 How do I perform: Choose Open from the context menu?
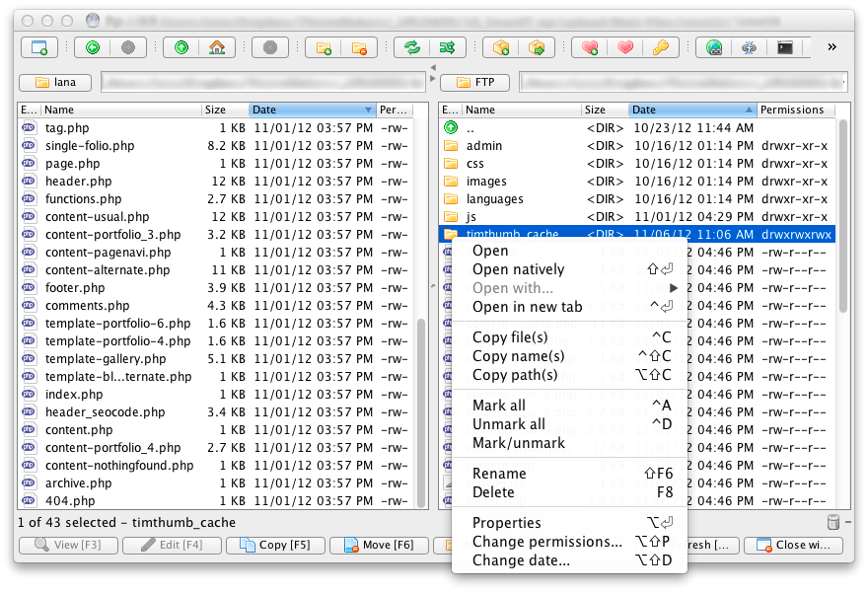pyautogui.click(x=570, y=251)
